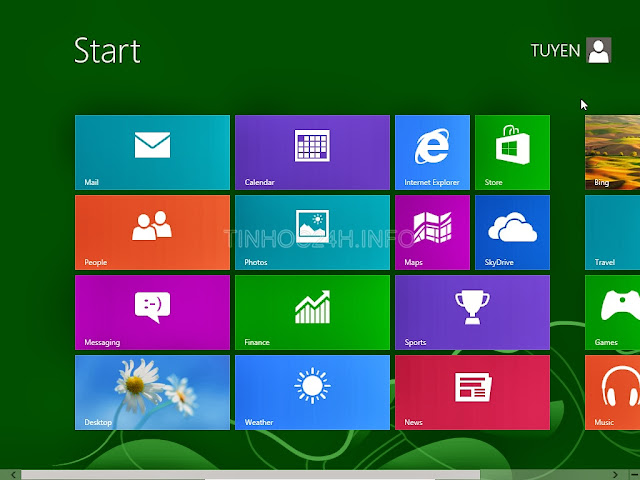Open the Travel tile
This screenshot has height=480, width=640.
612,232
